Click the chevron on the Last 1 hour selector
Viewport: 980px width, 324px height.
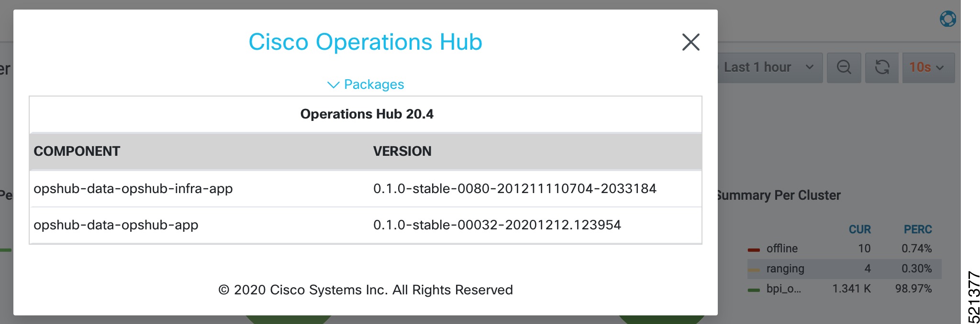point(810,67)
